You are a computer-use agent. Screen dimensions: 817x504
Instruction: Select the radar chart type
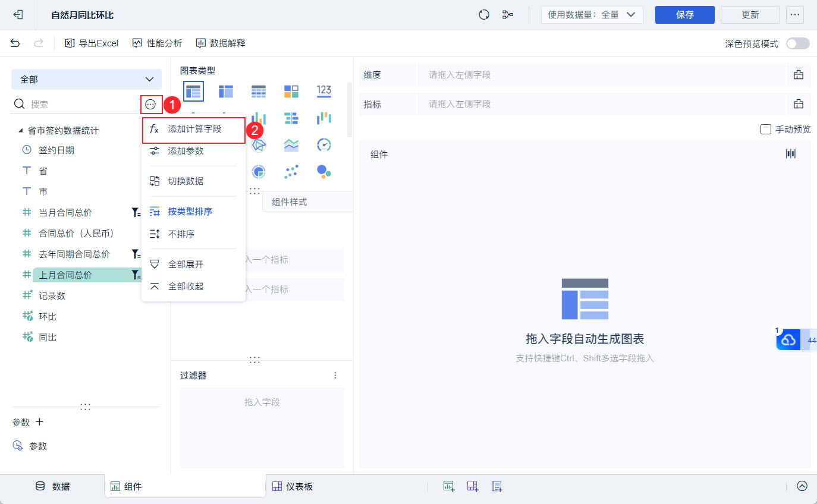(259, 145)
